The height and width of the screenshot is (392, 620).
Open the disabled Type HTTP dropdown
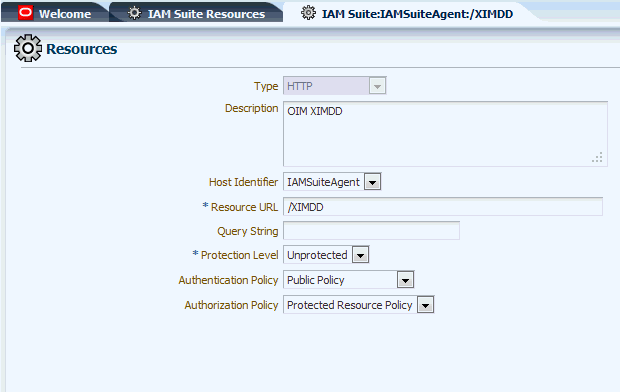[335, 86]
